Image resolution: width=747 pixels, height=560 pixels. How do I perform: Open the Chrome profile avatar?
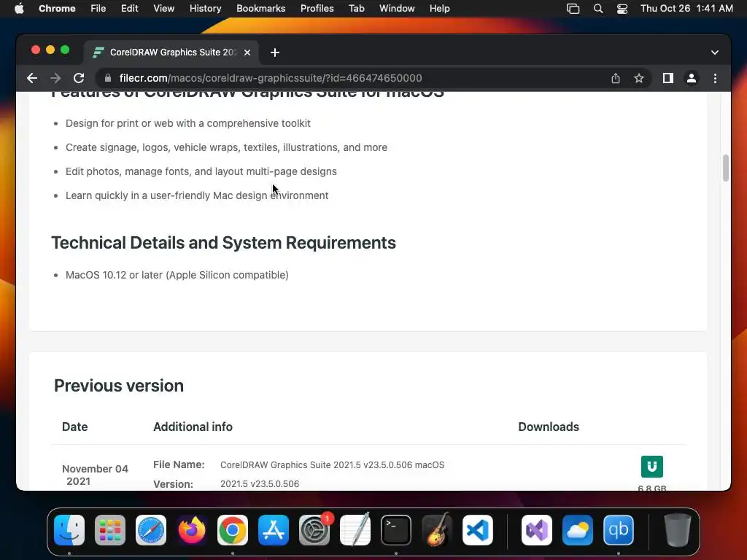692,78
